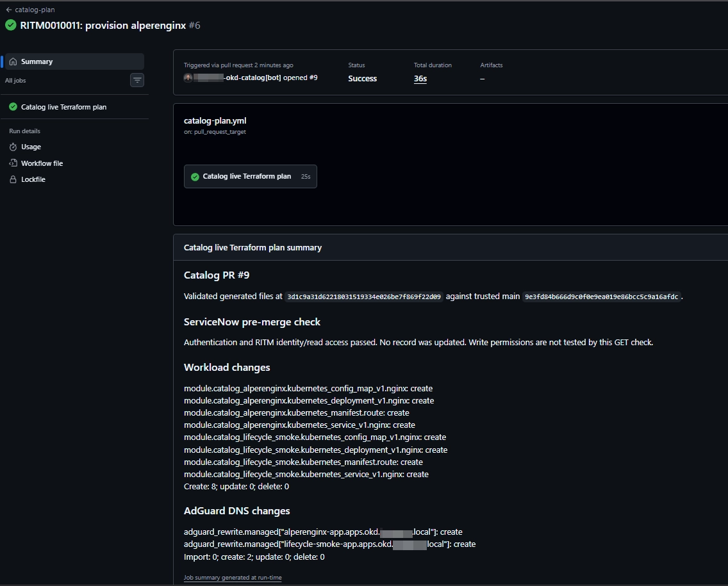The image size is (728, 586).
Task: Click catalog_alperenginx.kubernetes_deployment_v1.nginx create line
Action: tap(309, 400)
